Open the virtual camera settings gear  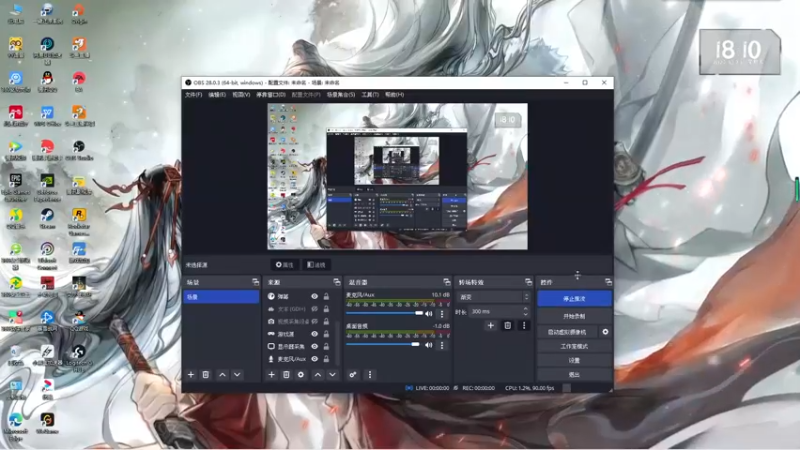point(605,332)
